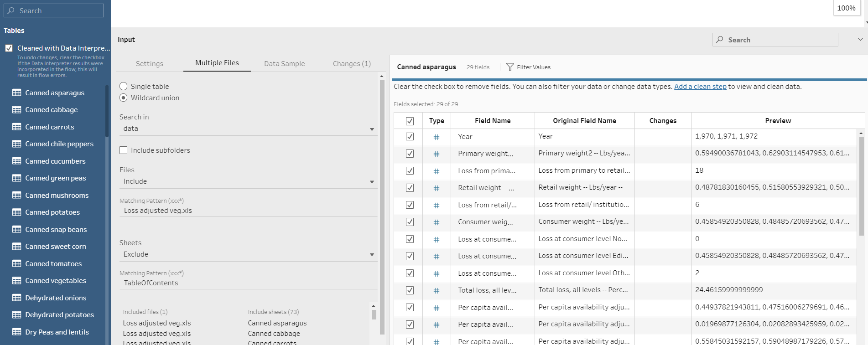
Task: Select Canned sweet corn table
Action: pos(55,247)
